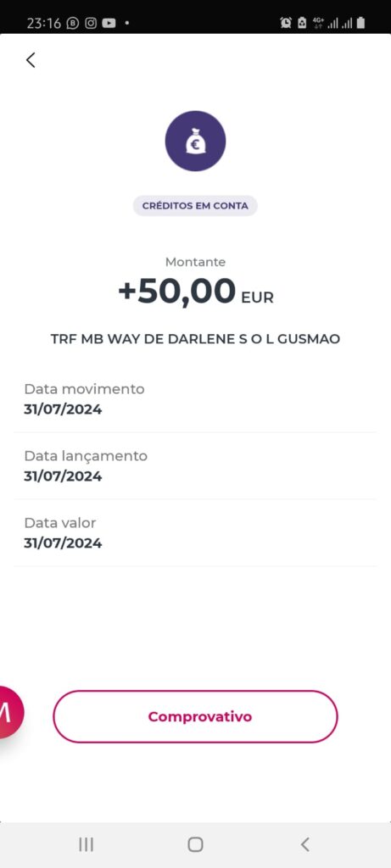The image size is (391, 868).
Task: Tap the Android recent apps icon
Action: [x=86, y=844]
